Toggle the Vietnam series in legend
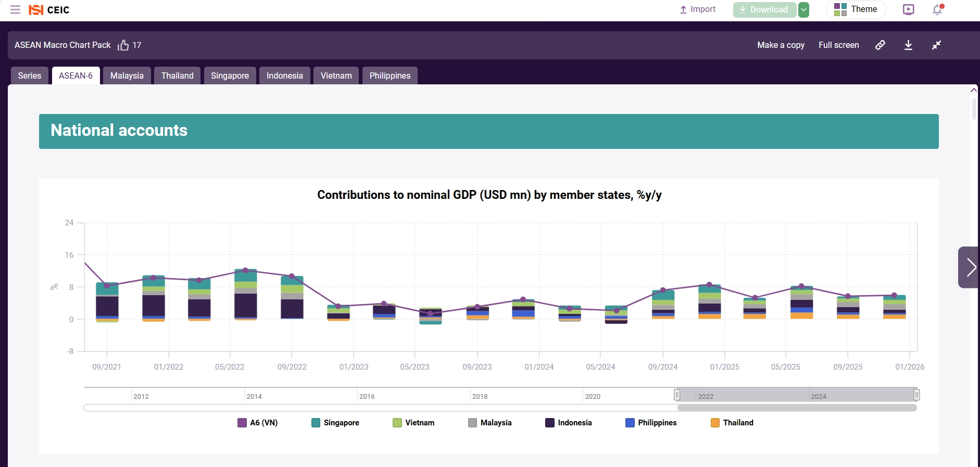This screenshot has height=467, width=980. click(413, 423)
